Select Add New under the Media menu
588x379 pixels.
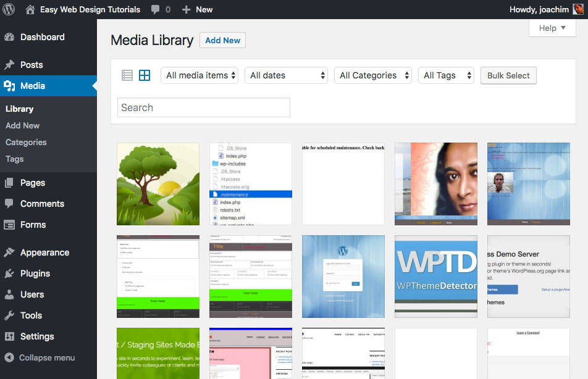[22, 125]
